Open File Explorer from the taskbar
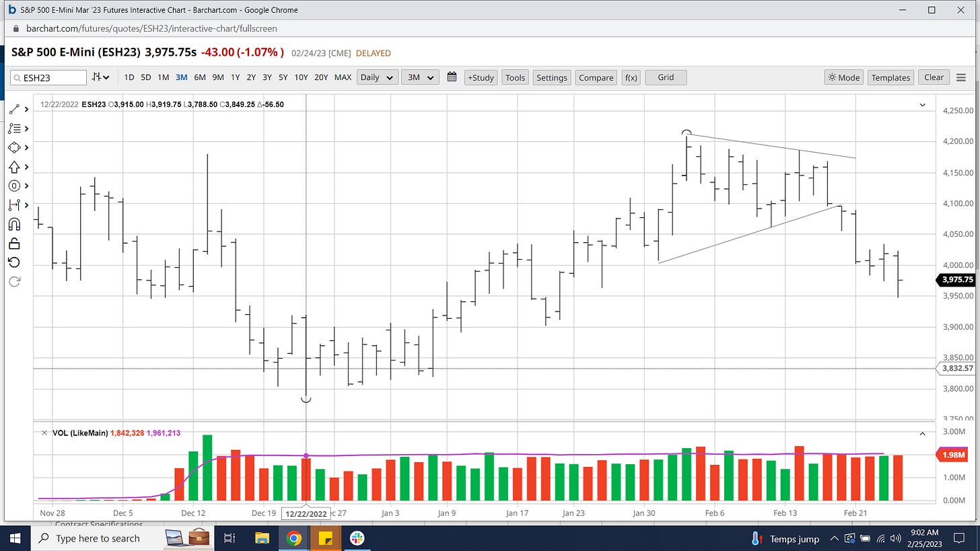This screenshot has width=980, height=551. pos(262,538)
